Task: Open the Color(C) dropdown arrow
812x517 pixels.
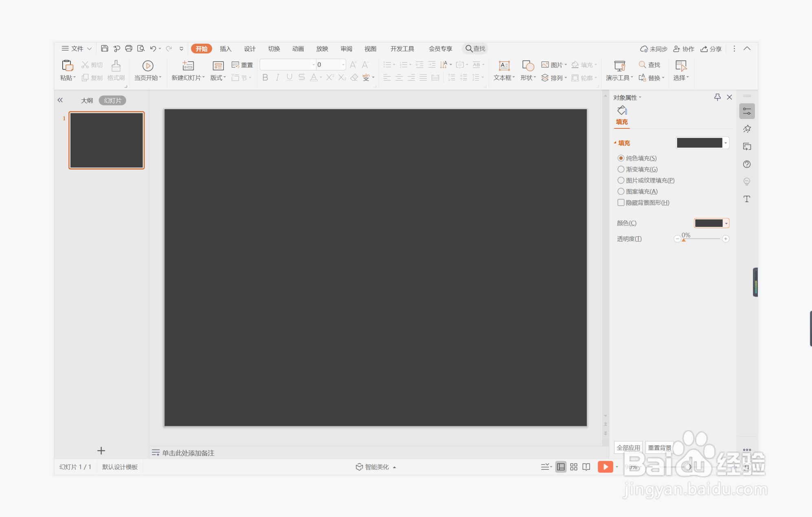Action: (726, 223)
